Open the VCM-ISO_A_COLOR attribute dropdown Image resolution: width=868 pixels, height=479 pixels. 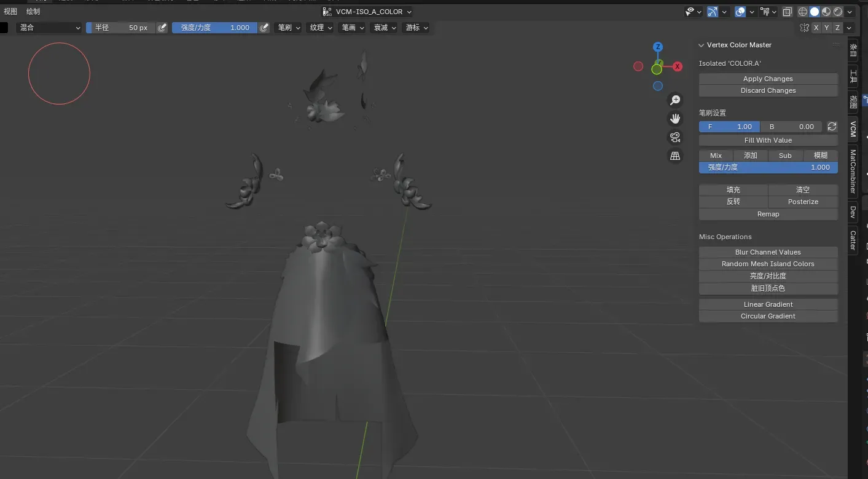coord(367,12)
